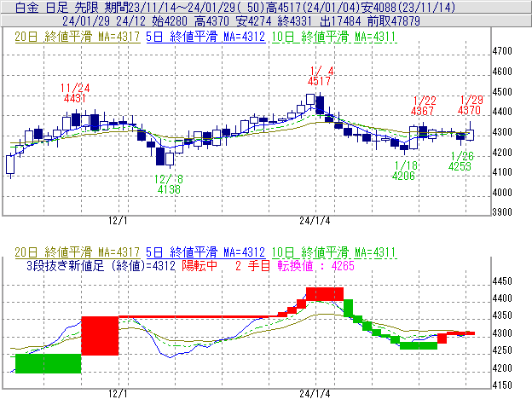Click the period low "安4088(23/11/14)" in the header
This screenshot has width=532, height=405.
click(x=408, y=7)
